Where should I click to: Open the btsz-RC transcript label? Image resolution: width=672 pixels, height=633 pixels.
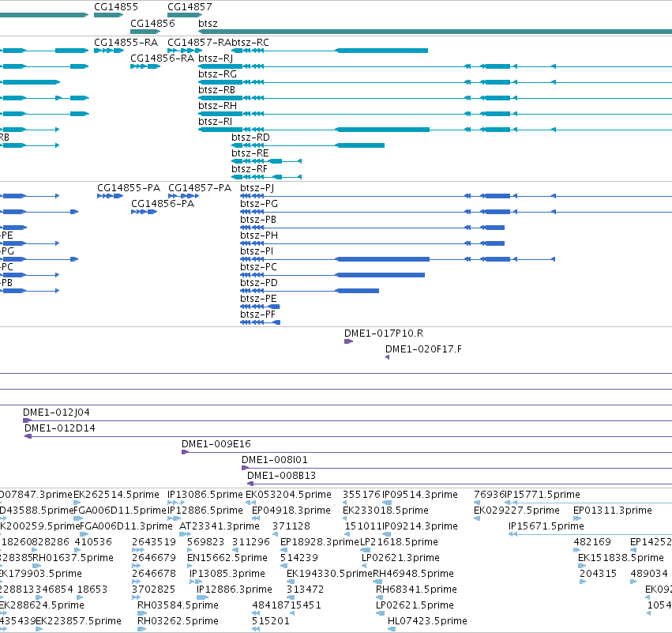tap(250, 43)
